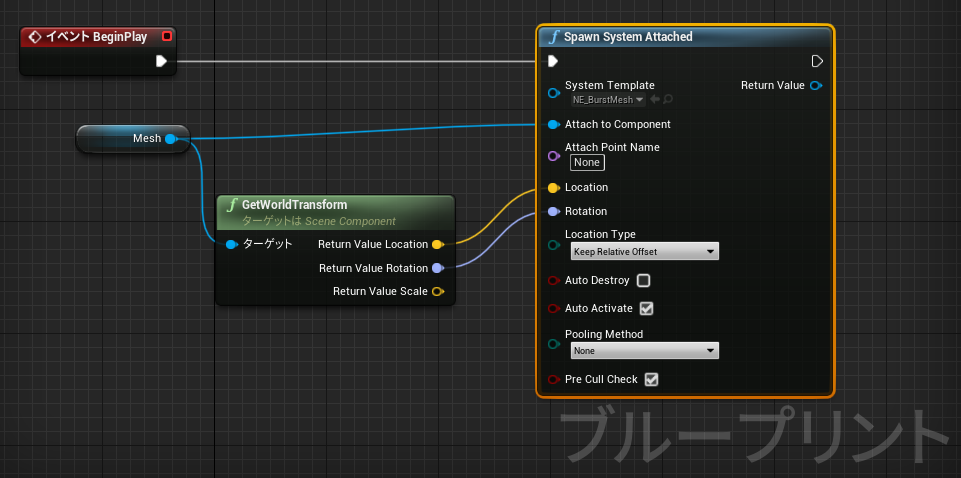Click the Attach Point Name None field
This screenshot has height=478, width=961.
[x=587, y=162]
